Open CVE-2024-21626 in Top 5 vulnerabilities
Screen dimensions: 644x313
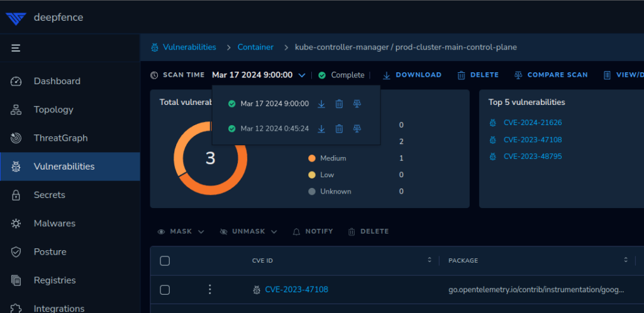(533, 123)
